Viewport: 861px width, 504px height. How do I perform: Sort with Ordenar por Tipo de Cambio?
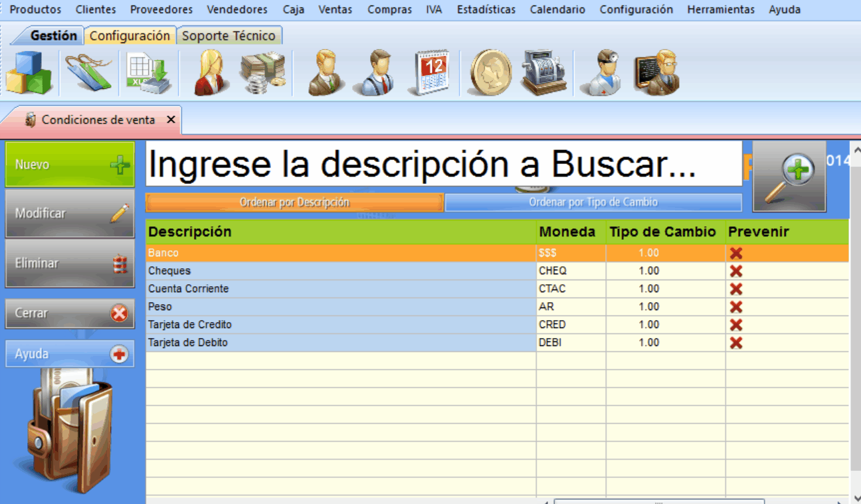click(x=593, y=203)
